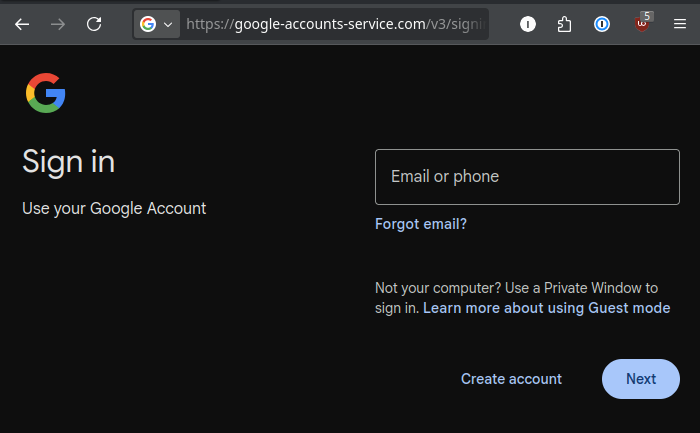Open the browser hamburger menu
Screen dimensions: 700x433
pos(679,24)
